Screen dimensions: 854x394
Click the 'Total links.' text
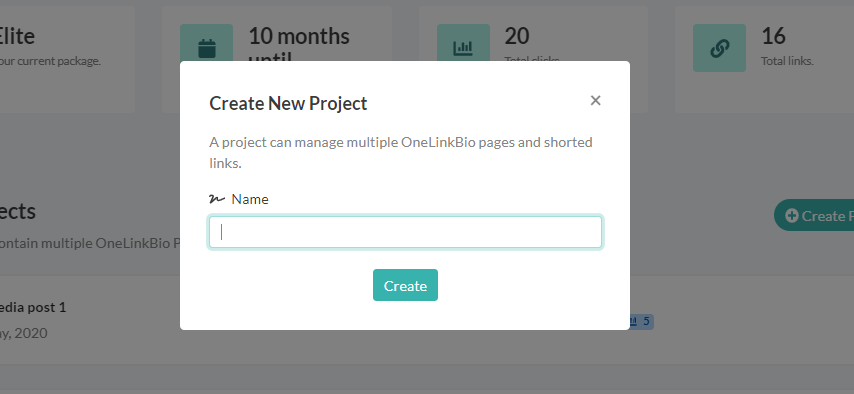pyautogui.click(x=787, y=61)
